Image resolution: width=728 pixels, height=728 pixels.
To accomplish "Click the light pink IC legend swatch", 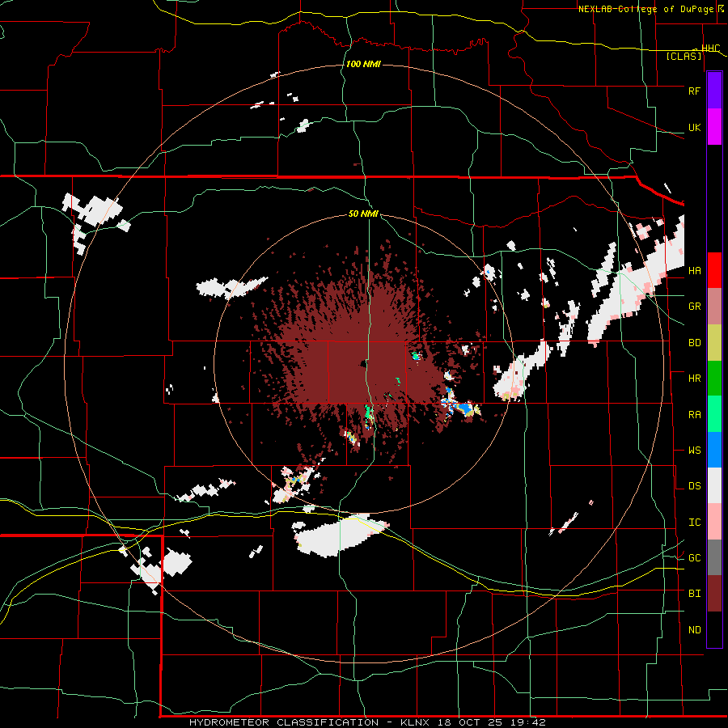I will (714, 522).
